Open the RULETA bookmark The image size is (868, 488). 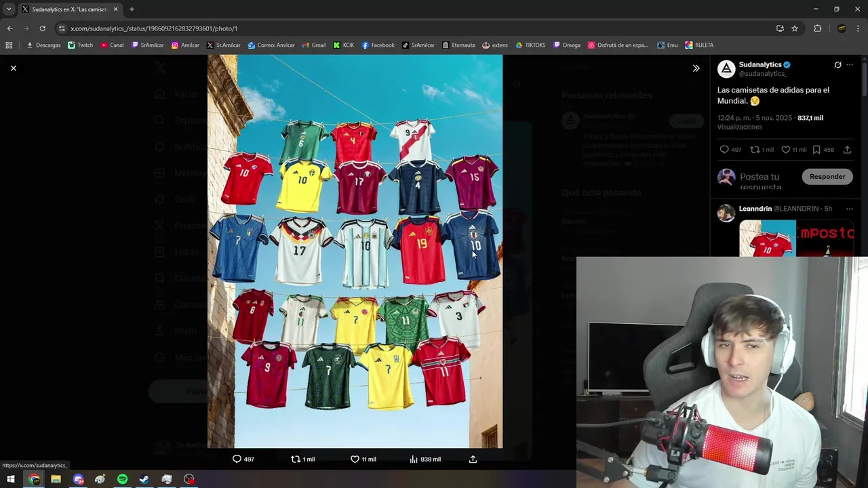(x=699, y=45)
